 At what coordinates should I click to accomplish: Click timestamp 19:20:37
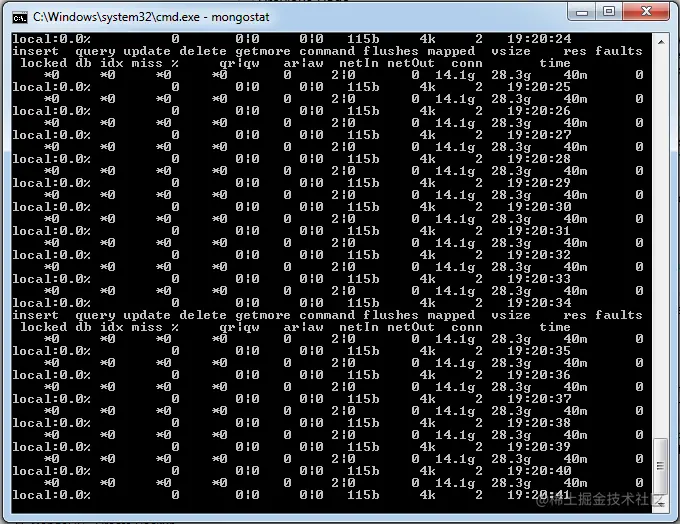pyautogui.click(x=539, y=399)
